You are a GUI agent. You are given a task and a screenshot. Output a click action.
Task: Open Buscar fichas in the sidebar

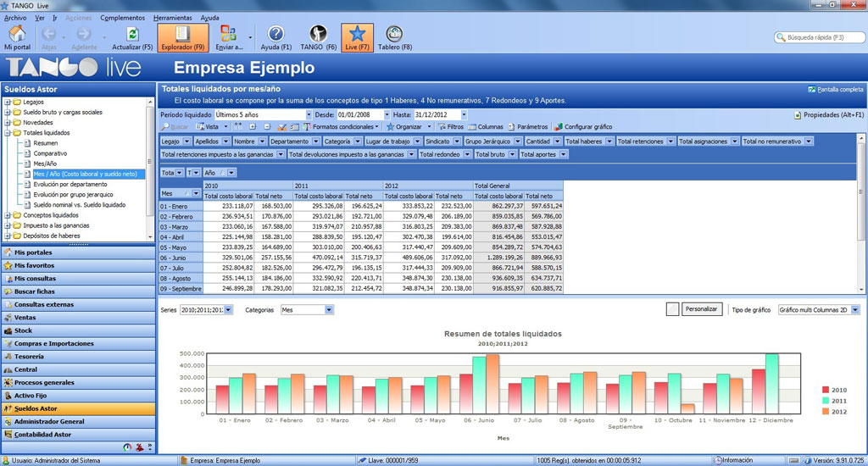pyautogui.click(x=79, y=291)
